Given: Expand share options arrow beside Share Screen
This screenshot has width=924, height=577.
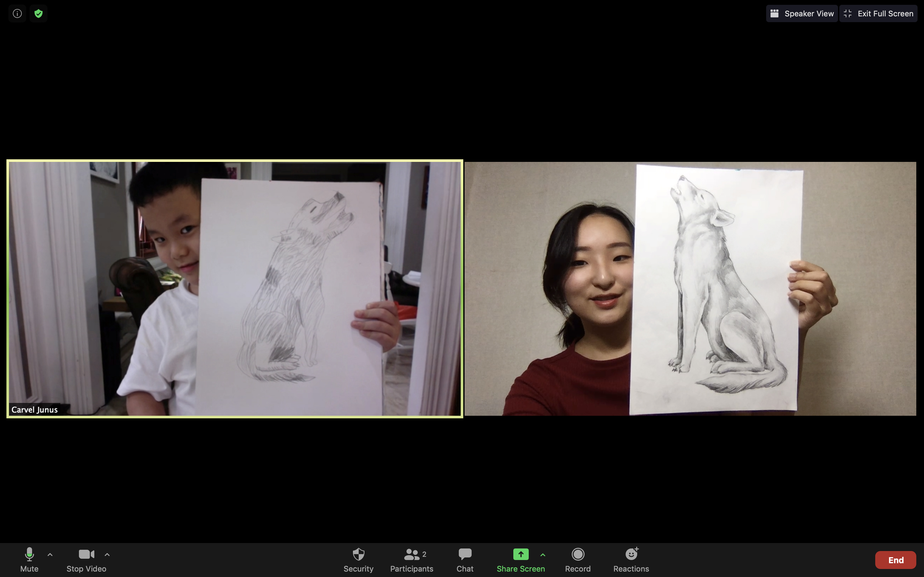Looking at the screenshot, I should pyautogui.click(x=543, y=555).
